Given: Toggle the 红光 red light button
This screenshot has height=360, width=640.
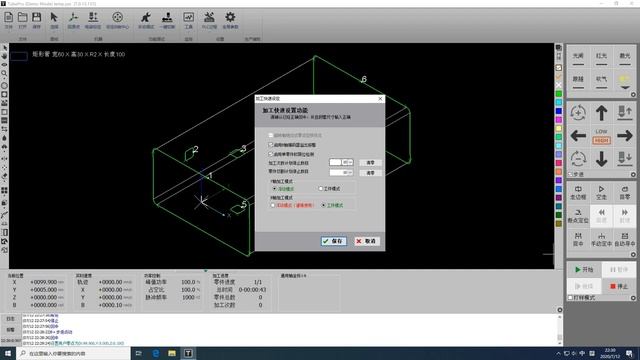Looking at the screenshot, I should tap(601, 58).
